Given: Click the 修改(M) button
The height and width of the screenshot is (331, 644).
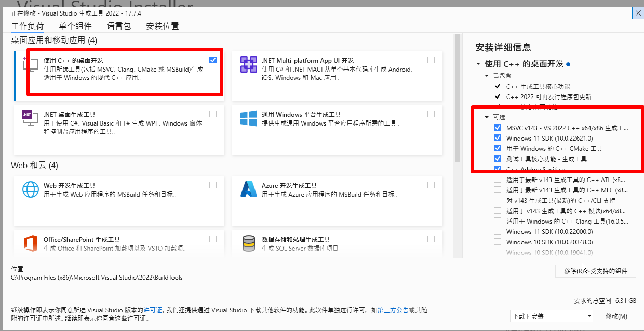Looking at the screenshot, I should point(616,316).
